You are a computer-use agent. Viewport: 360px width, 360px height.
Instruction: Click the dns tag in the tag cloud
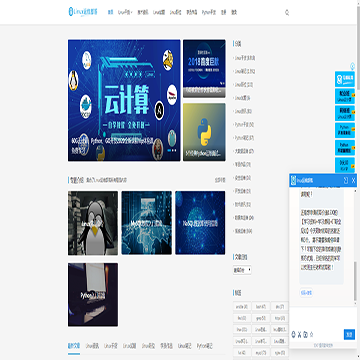click(279, 307)
